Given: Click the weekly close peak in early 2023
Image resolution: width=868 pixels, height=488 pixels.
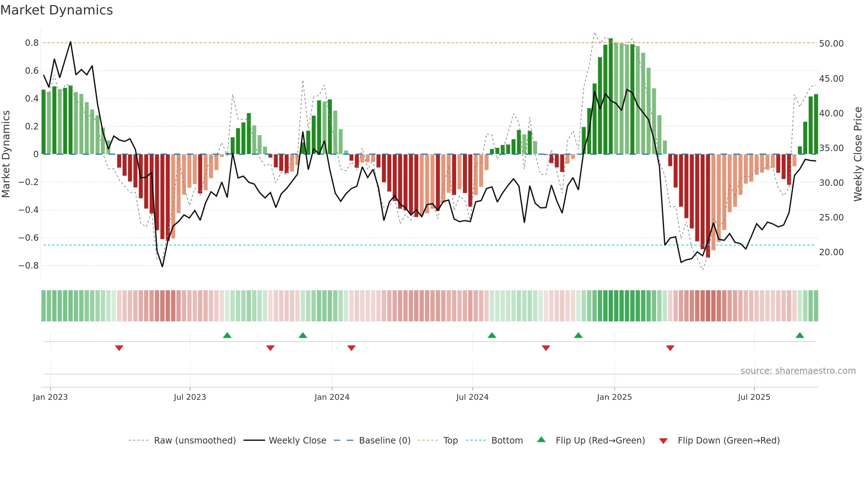Looking at the screenshot, I should pyautogui.click(x=71, y=42).
